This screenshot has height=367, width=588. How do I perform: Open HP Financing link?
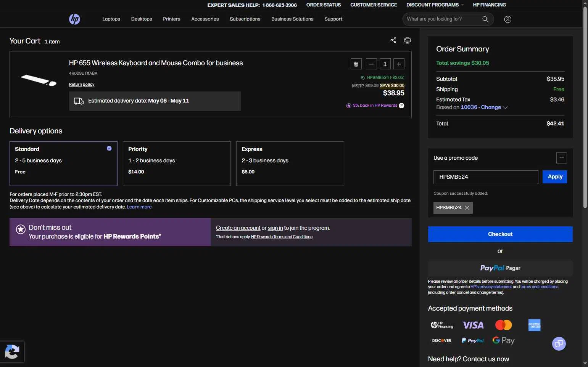[490, 5]
